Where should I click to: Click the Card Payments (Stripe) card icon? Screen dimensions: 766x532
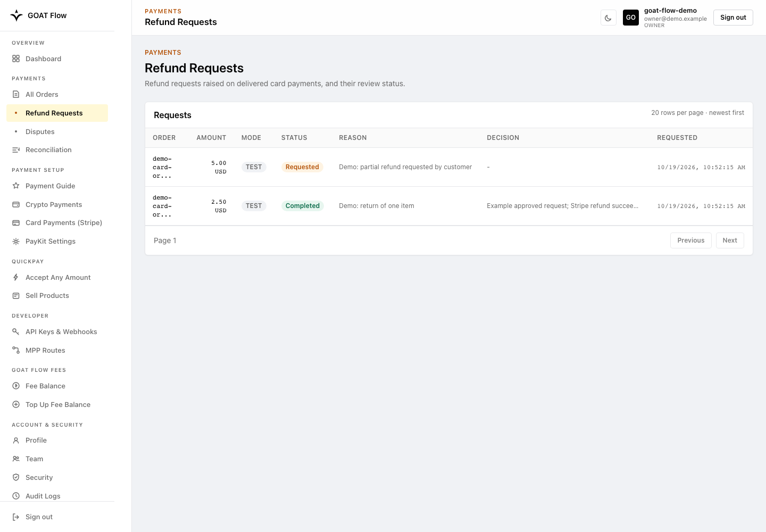point(16,223)
